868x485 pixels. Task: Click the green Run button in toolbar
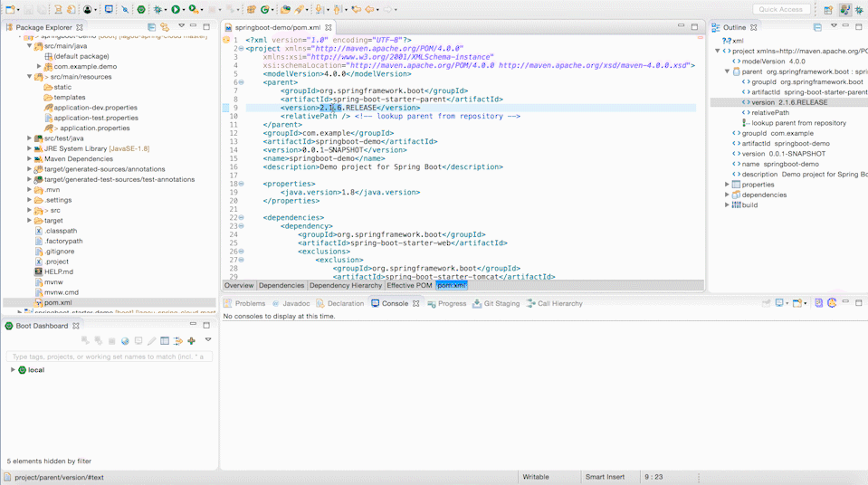pyautogui.click(x=176, y=9)
